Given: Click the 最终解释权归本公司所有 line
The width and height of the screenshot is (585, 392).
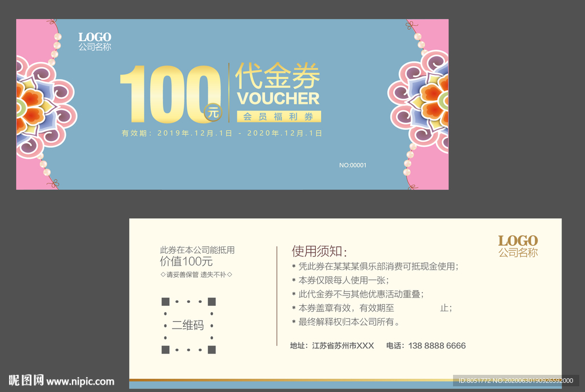Looking at the screenshot, I should [346, 322].
